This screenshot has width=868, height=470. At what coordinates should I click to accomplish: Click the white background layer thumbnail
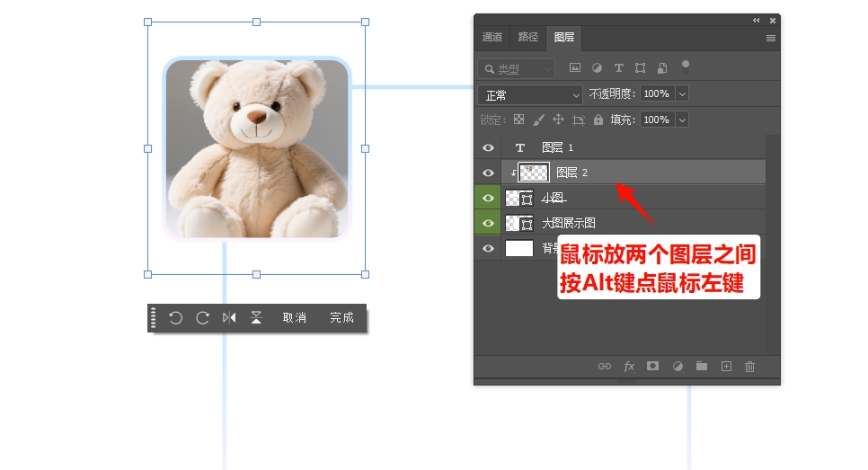pyautogui.click(x=519, y=249)
